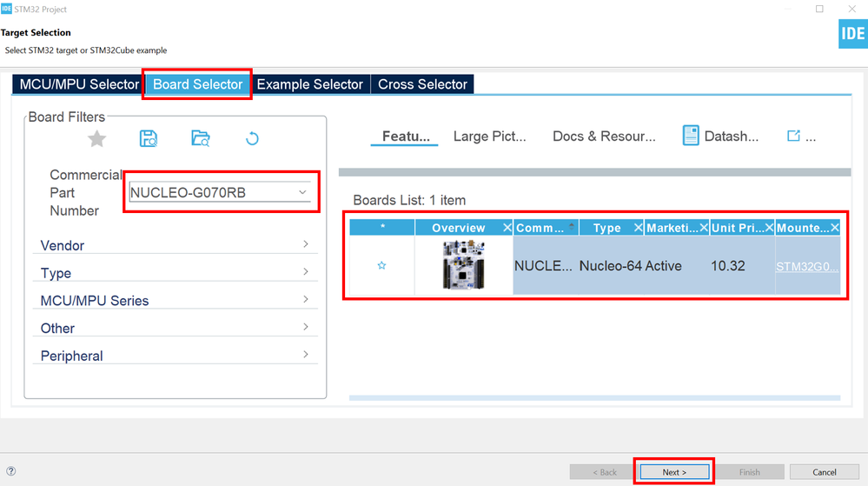Select the Nucleo-64 type cell

pos(611,265)
